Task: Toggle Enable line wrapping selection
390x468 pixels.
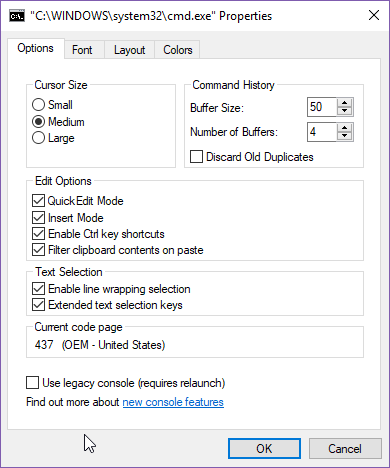Action: (38, 289)
